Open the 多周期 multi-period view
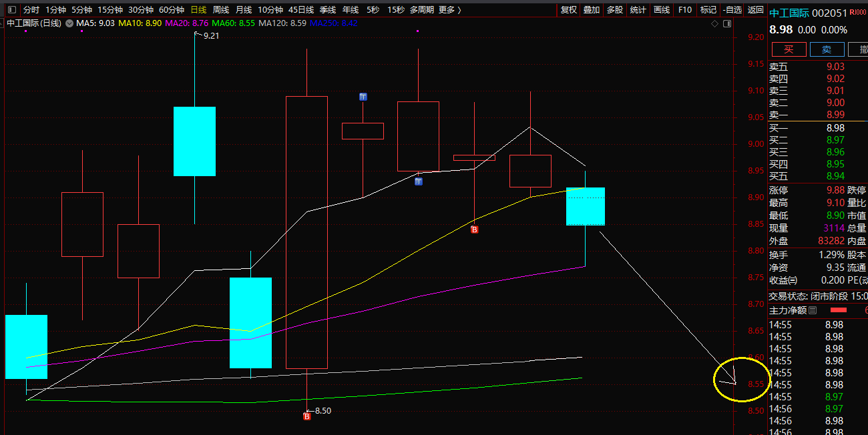Screen dimensions: 868x435 click(x=422, y=10)
